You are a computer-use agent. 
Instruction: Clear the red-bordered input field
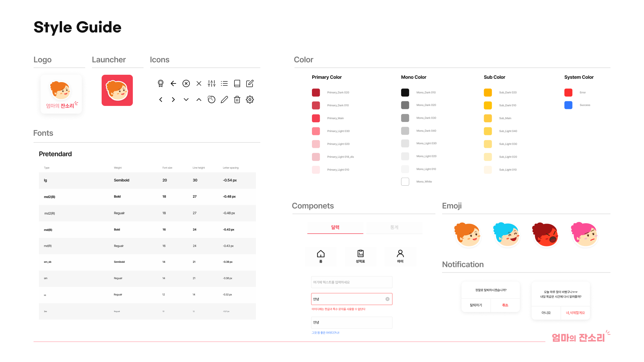tap(387, 299)
